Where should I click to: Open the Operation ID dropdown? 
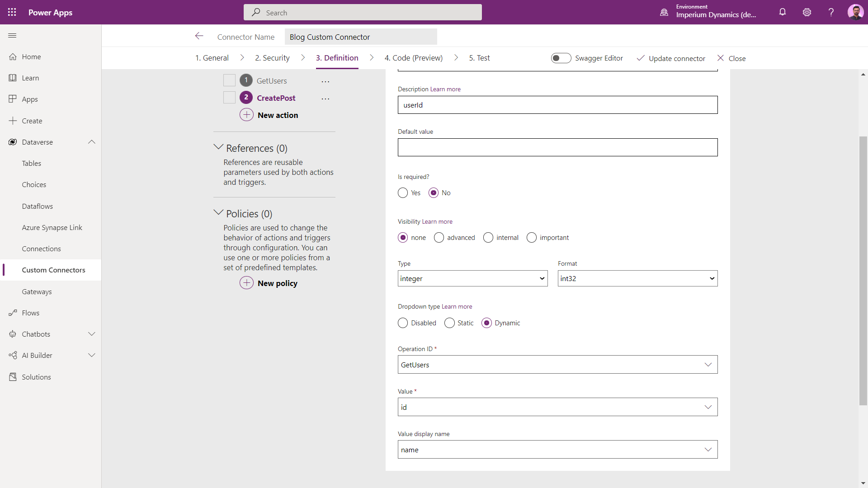click(x=557, y=365)
